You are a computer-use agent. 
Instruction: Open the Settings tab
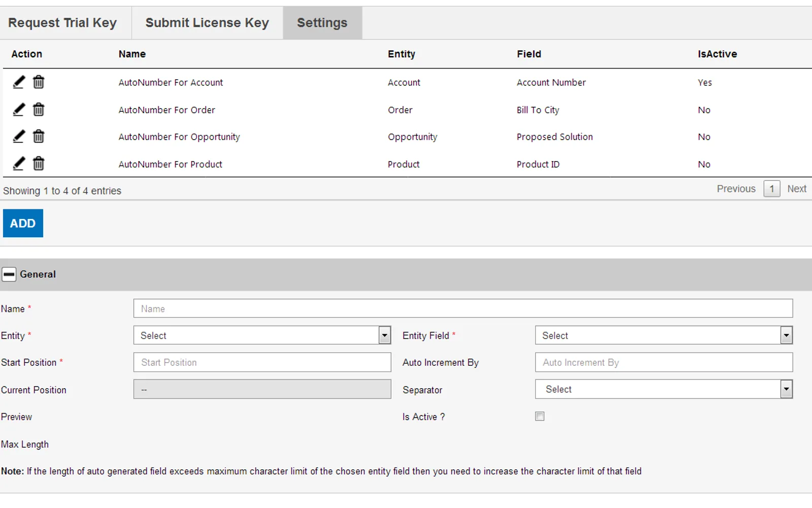tap(322, 23)
